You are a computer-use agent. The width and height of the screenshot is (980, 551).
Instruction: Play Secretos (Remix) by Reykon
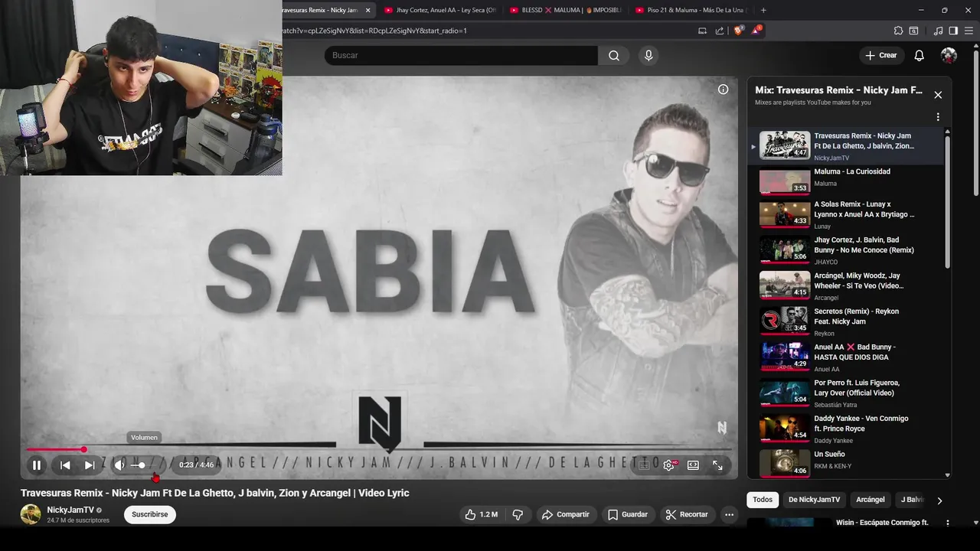(846, 322)
